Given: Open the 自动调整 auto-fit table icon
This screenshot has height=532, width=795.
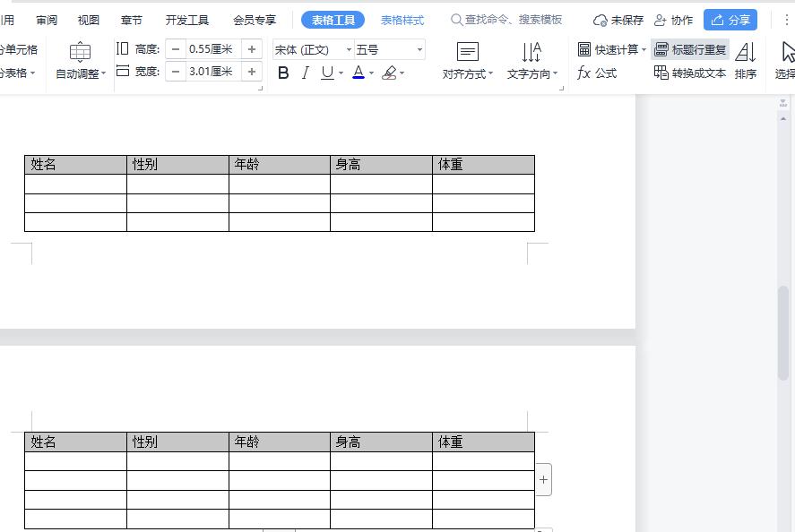Looking at the screenshot, I should pos(80,52).
